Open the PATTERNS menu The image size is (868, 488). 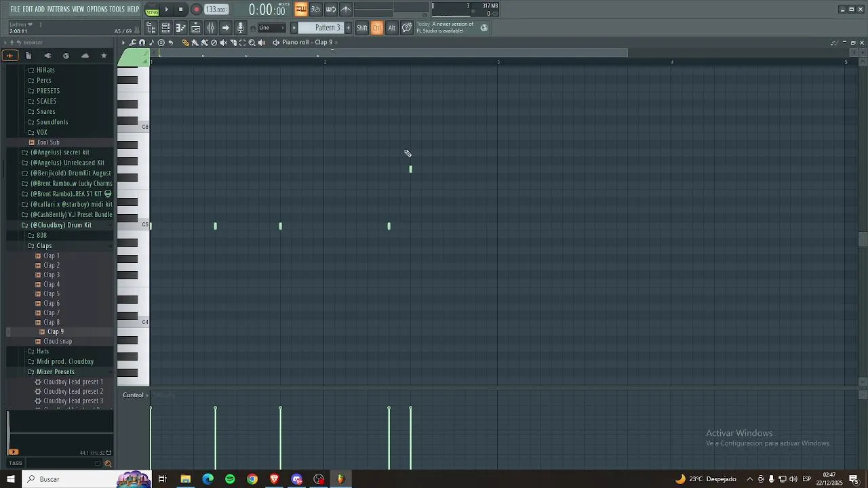coord(58,9)
